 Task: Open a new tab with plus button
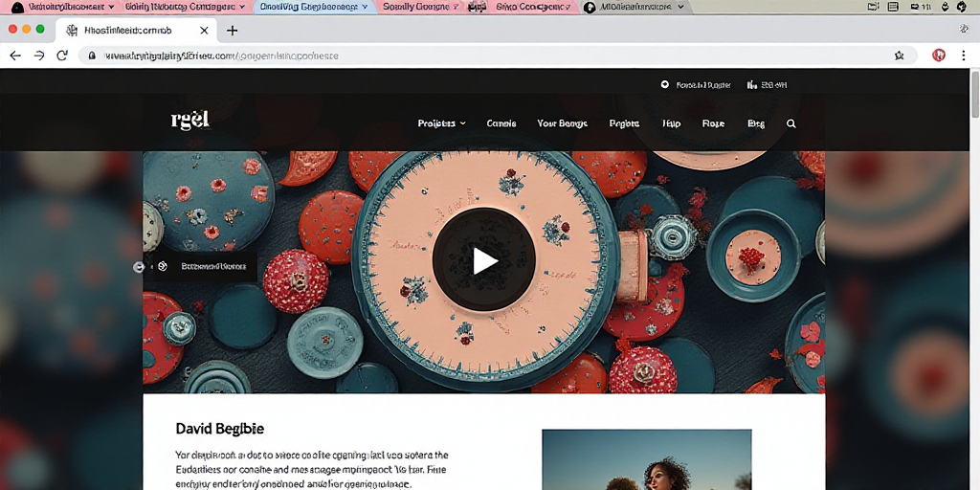(x=232, y=30)
